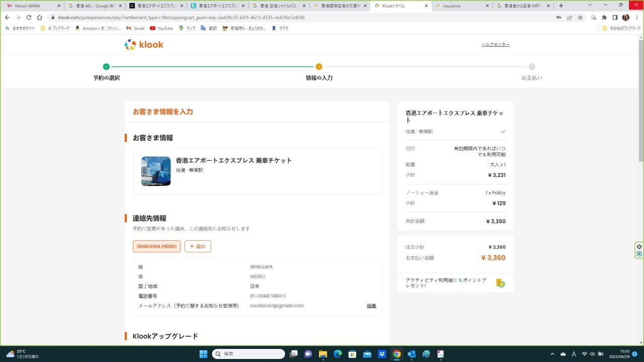Open the network and volume quick settings
644x362 pixels.
click(x=592, y=354)
